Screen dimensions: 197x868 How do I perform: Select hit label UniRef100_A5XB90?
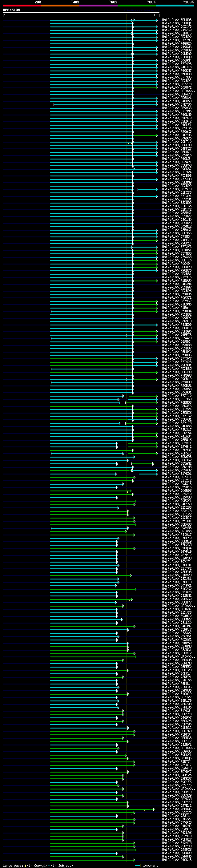[177, 37]
